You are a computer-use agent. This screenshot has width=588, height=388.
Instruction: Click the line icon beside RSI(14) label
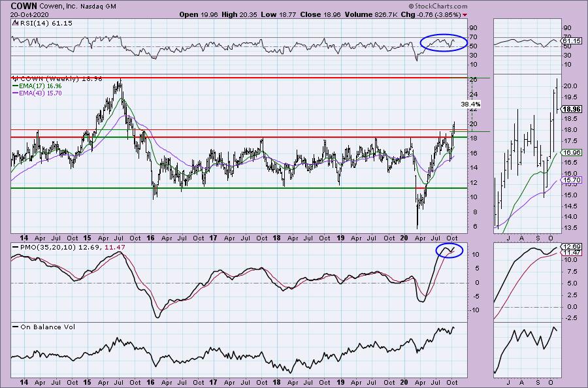(14, 23)
